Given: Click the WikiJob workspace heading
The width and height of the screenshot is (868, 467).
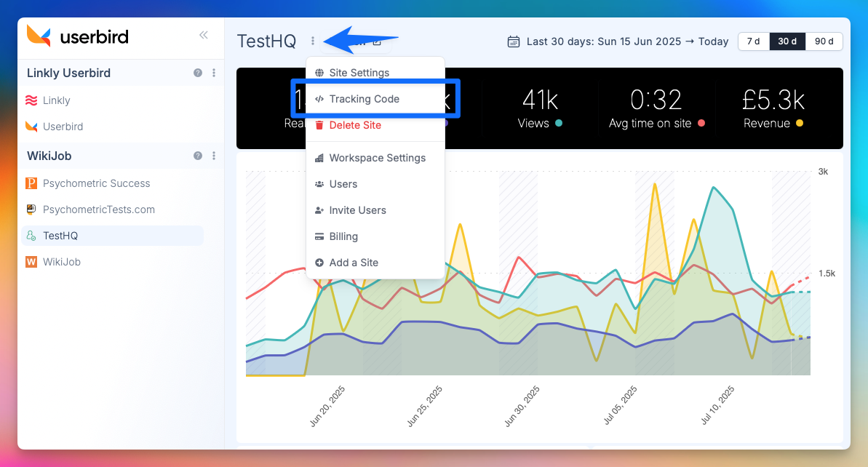Looking at the screenshot, I should (x=49, y=156).
